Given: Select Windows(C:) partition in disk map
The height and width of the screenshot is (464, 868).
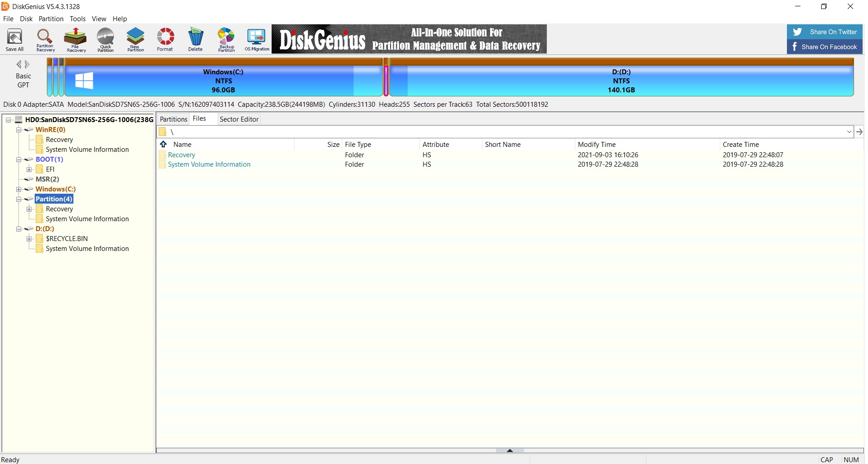Looking at the screenshot, I should [223, 77].
